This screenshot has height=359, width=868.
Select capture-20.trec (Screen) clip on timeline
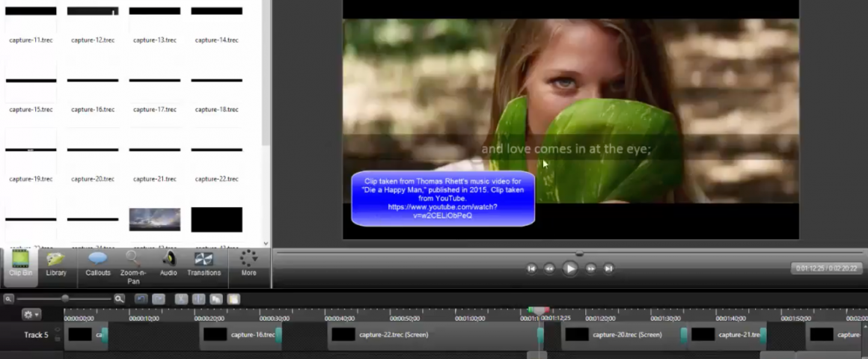(624, 335)
